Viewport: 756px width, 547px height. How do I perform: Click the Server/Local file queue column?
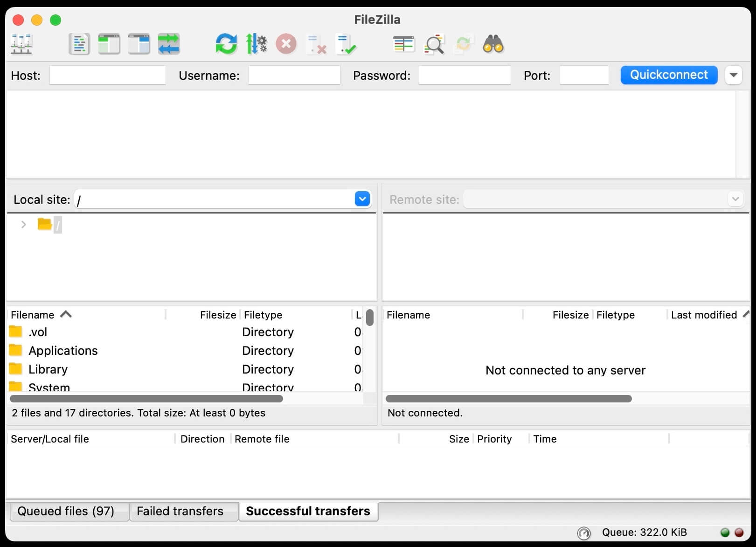pos(91,439)
